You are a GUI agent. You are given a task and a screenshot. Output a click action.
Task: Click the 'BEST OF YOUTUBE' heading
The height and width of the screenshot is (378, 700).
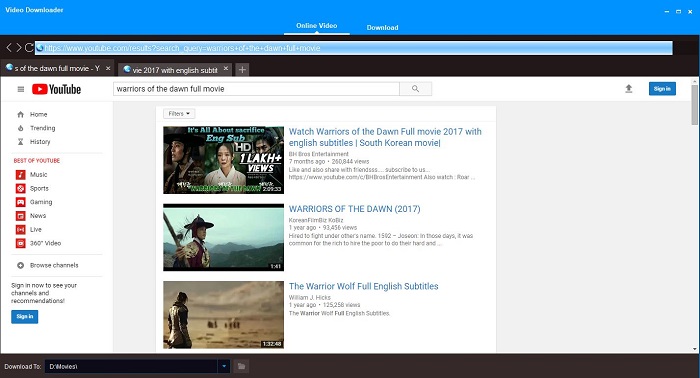pyautogui.click(x=37, y=161)
